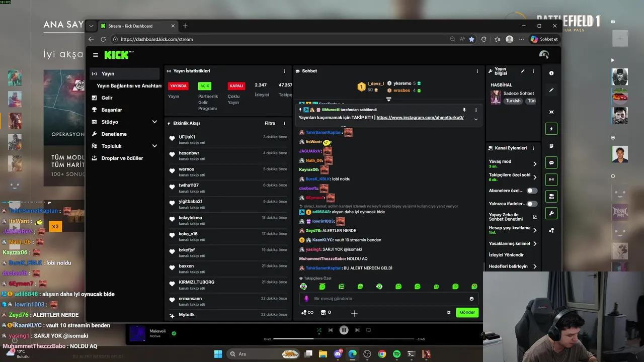
Task: Go to previous track in music player
Action: tap(331, 330)
